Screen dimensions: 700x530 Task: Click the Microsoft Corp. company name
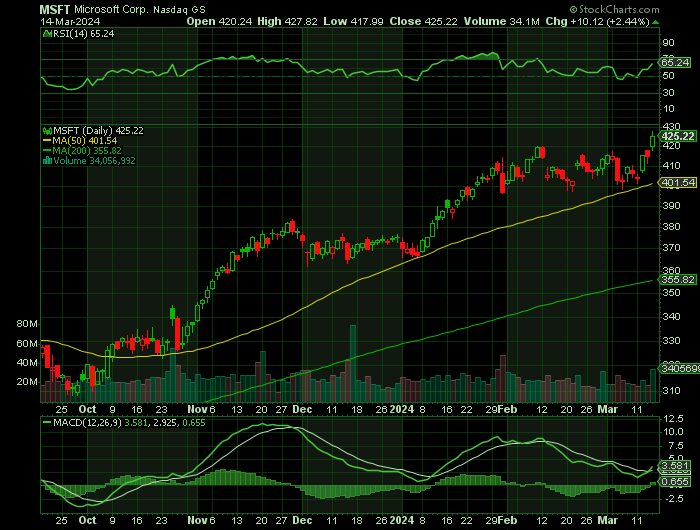point(111,9)
